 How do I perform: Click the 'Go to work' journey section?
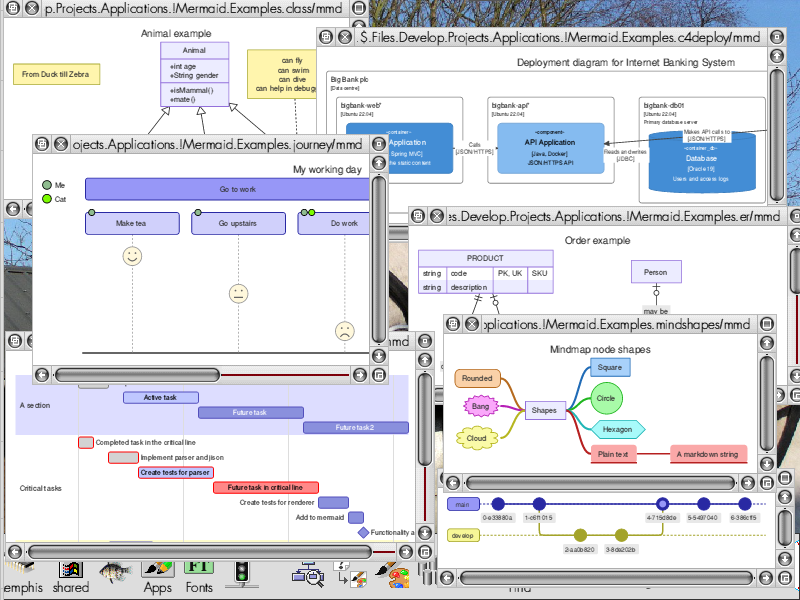tap(227, 189)
